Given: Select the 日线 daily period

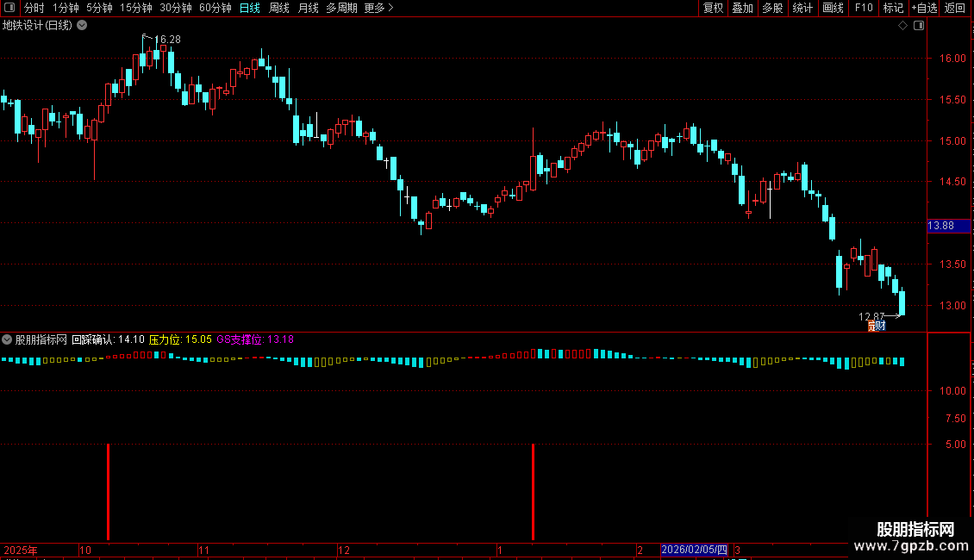Looking at the screenshot, I should 250,8.
